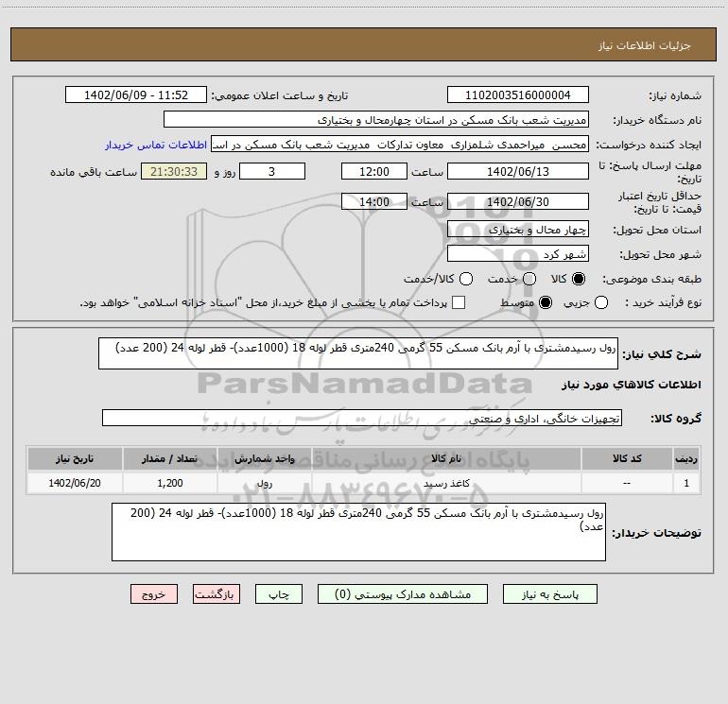Click the remaining days field showing 3
Screen dimensions: 728x704
(x=272, y=171)
